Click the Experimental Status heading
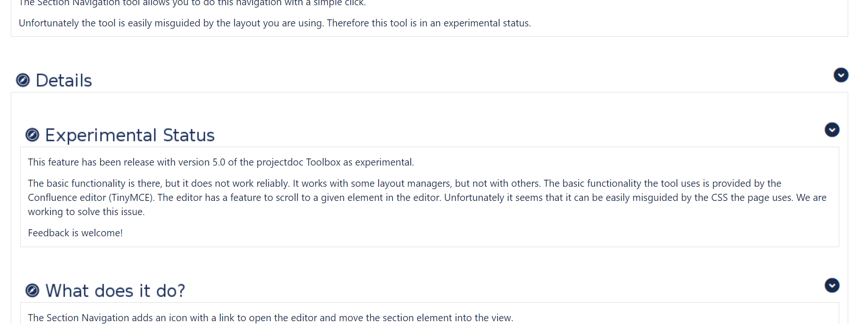Viewport: 868px width, 324px height. tap(130, 135)
